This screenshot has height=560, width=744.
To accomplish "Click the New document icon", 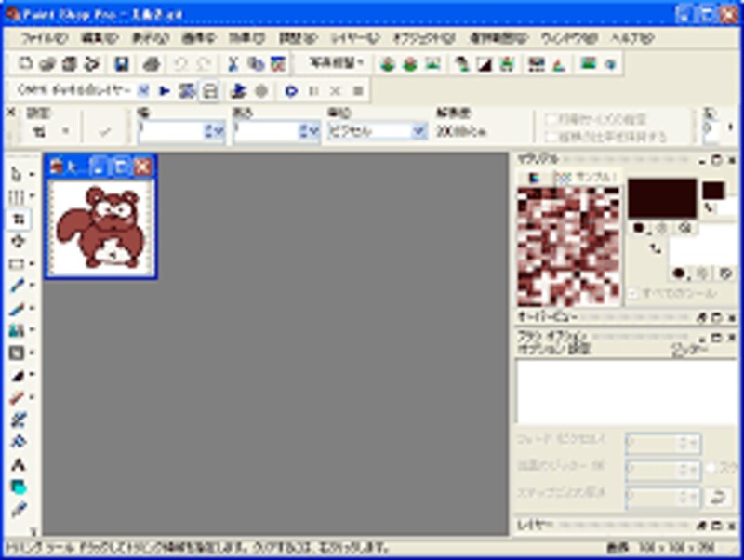I will coord(26,64).
